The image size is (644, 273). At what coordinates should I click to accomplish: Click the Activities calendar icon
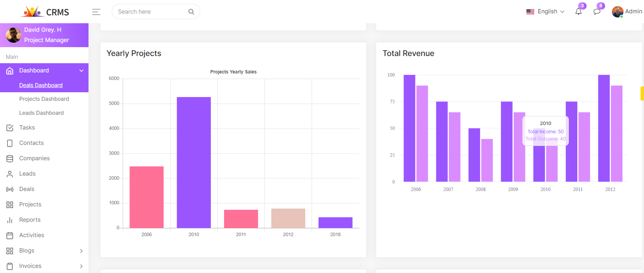pyautogui.click(x=10, y=235)
